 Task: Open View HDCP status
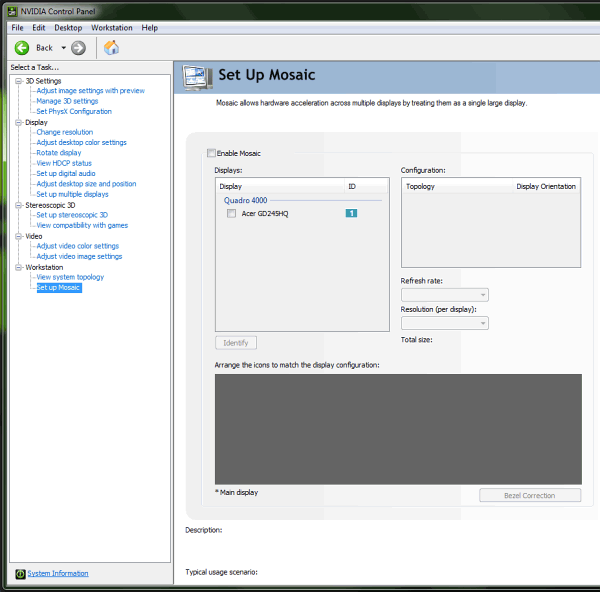tap(64, 163)
